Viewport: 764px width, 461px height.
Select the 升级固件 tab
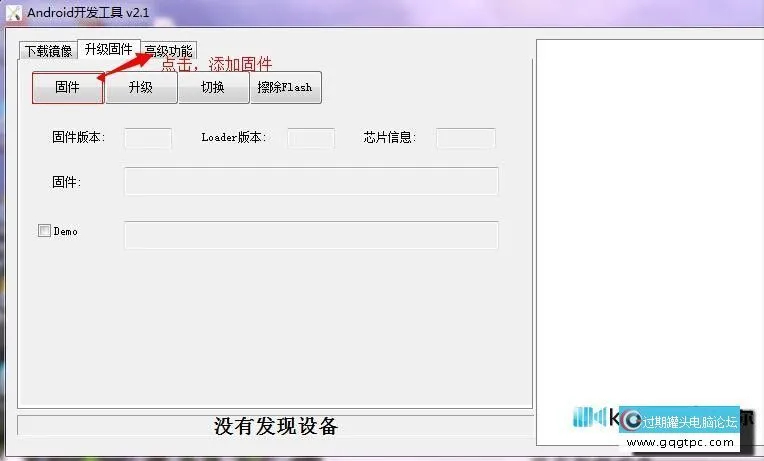pos(109,49)
